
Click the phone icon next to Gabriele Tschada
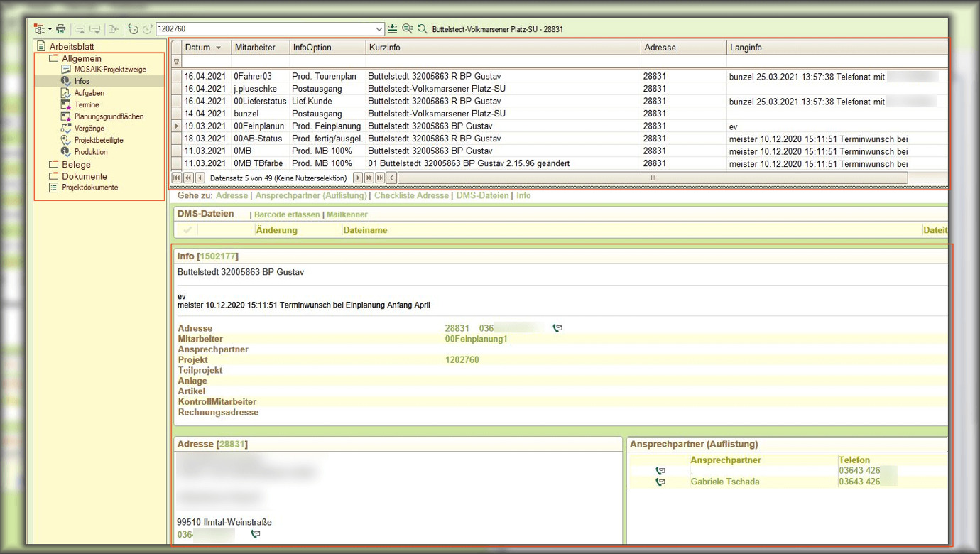(x=660, y=482)
